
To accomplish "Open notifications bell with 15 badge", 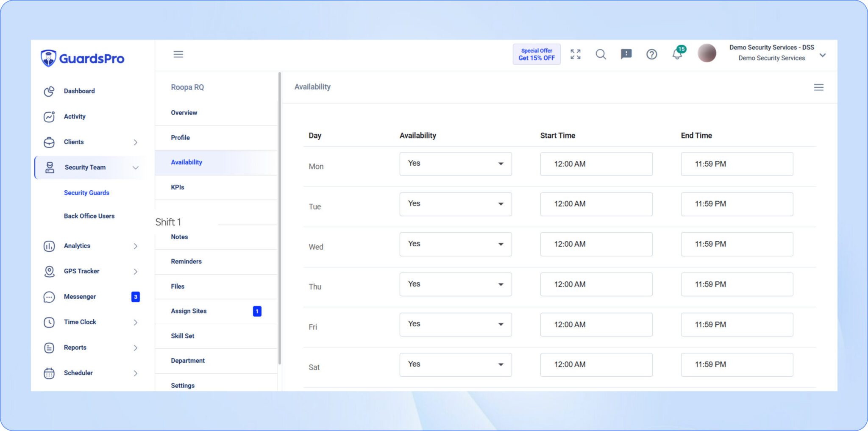I will point(678,53).
